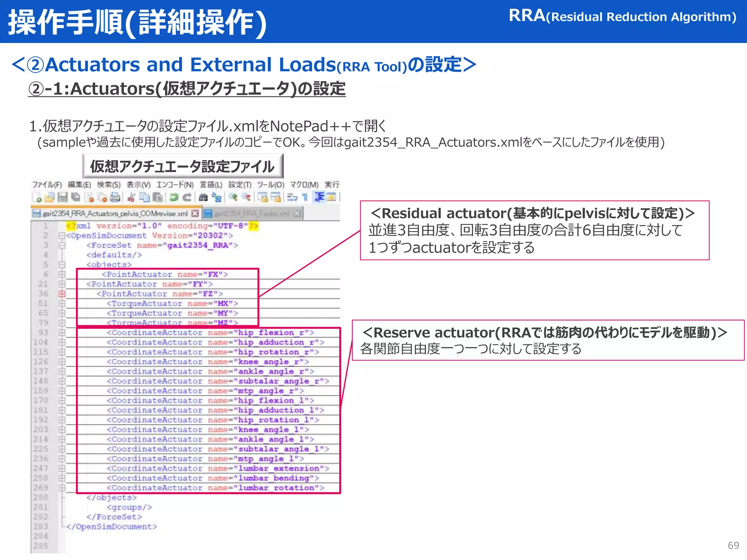
Task: Expand the knee_angle_r fold on line 126
Action: click(62, 362)
